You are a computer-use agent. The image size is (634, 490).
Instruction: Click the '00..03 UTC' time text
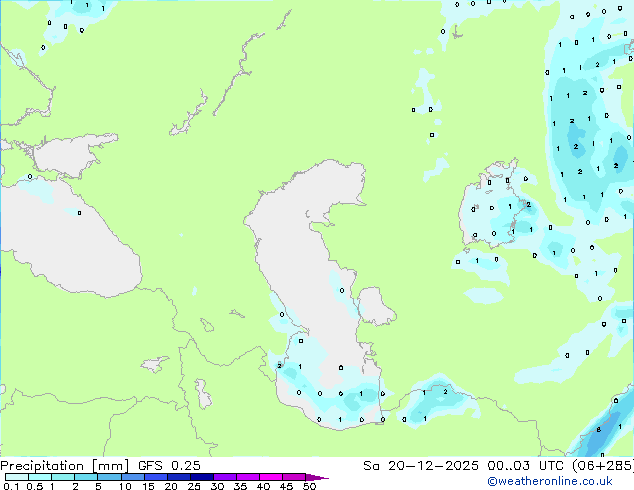[x=525, y=466]
